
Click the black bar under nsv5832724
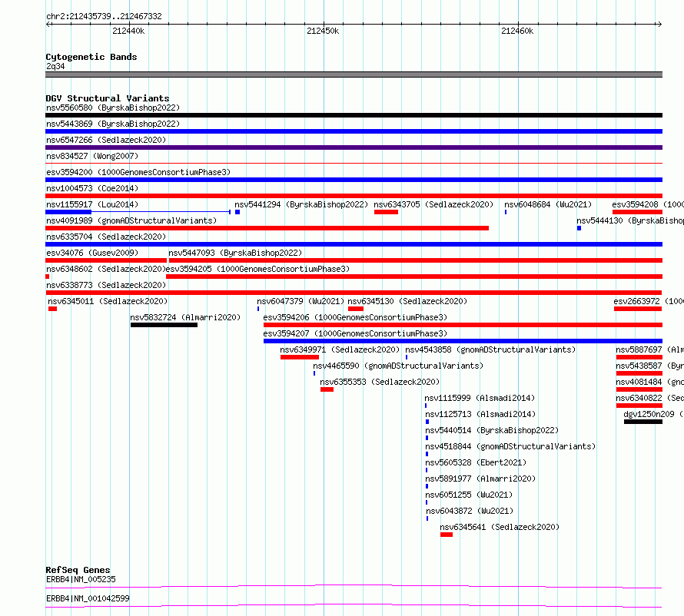tap(164, 325)
